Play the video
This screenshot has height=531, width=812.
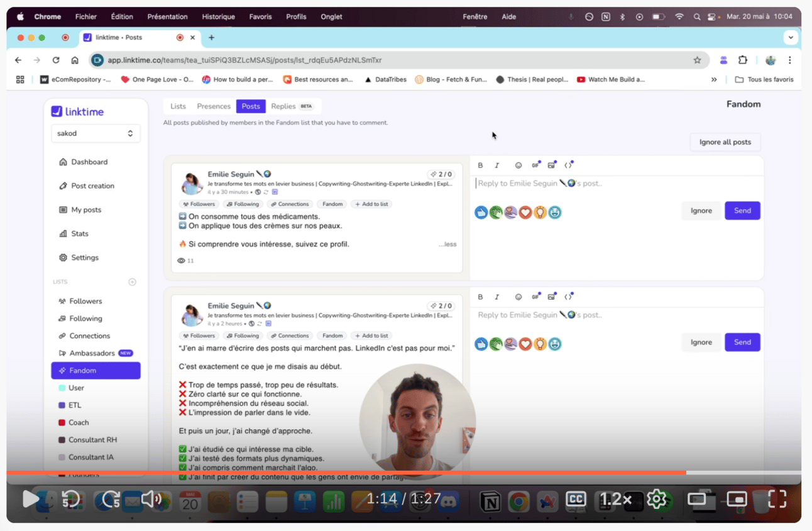click(x=30, y=499)
